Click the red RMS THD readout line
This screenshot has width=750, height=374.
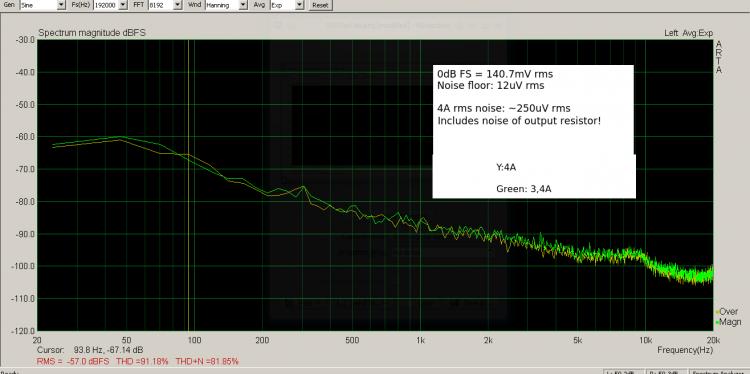pyautogui.click(x=138, y=361)
